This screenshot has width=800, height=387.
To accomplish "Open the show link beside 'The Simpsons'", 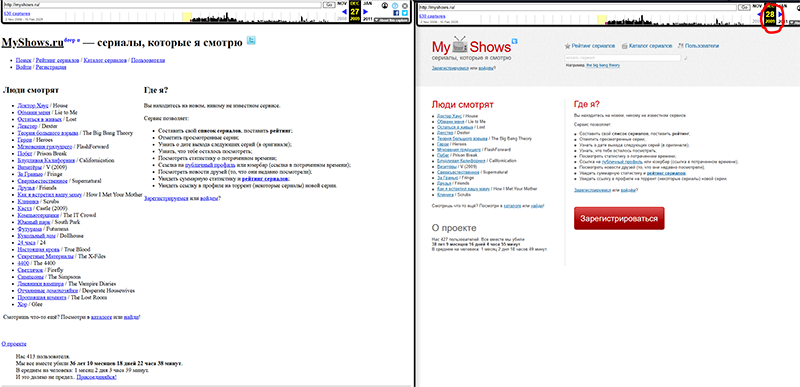I will (x=31, y=277).
